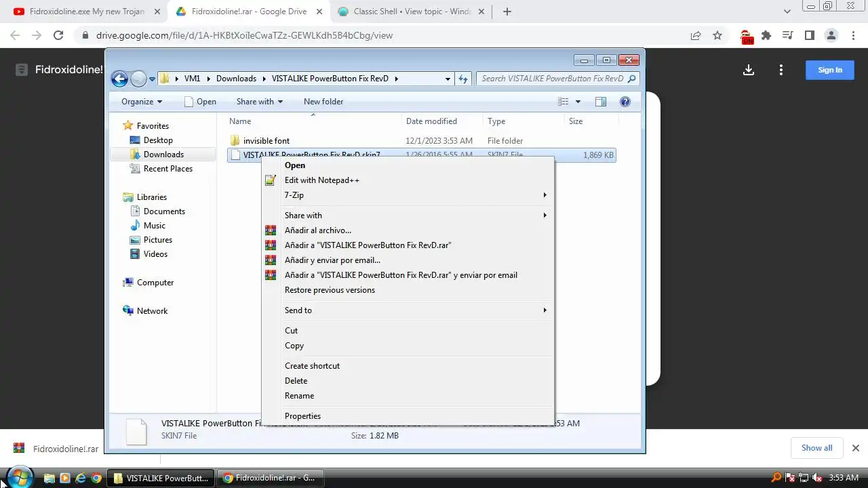Open Downloads in the navigation pane
Viewport: 868px width, 488px height.
[163, 155]
